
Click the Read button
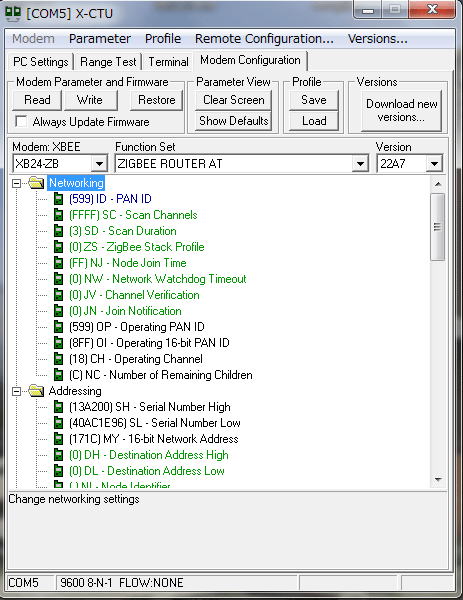37,100
